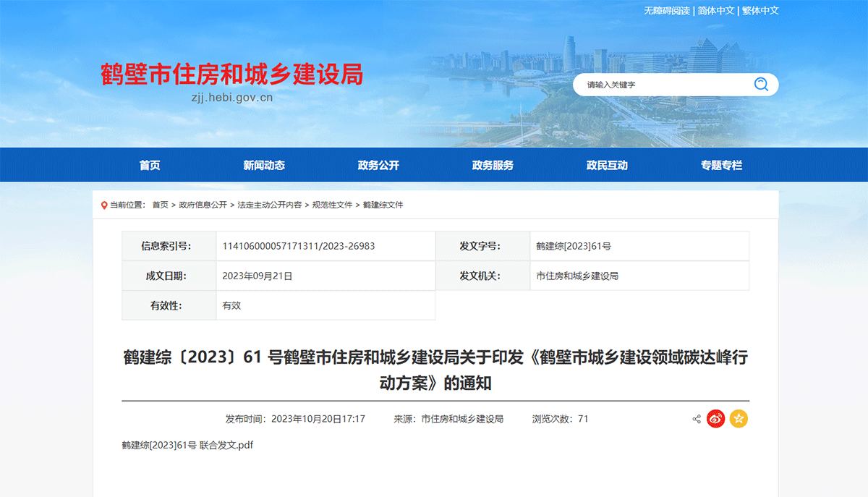Click the red location pin icon

point(104,205)
